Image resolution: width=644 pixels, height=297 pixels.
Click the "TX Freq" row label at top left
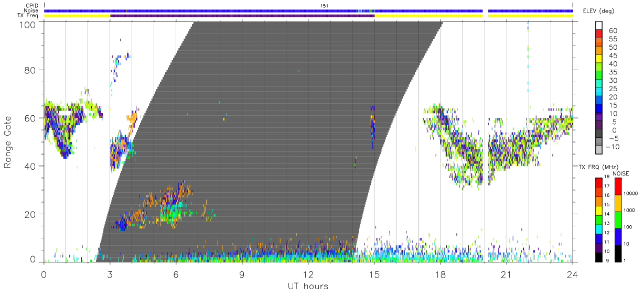point(28,15)
